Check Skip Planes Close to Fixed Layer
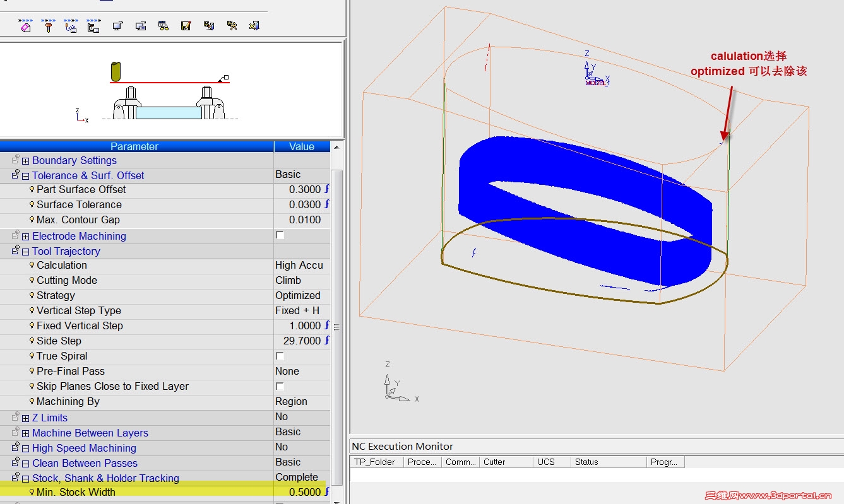The width and height of the screenshot is (844, 504). coord(280,386)
